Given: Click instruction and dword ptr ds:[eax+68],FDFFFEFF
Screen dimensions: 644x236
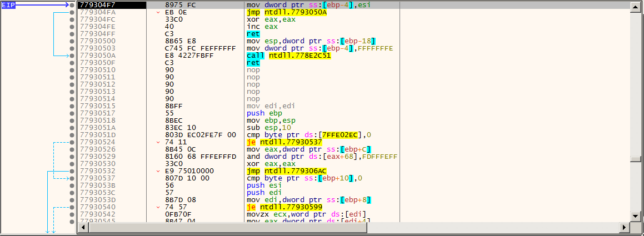Looking at the screenshot, I should coord(322,157).
